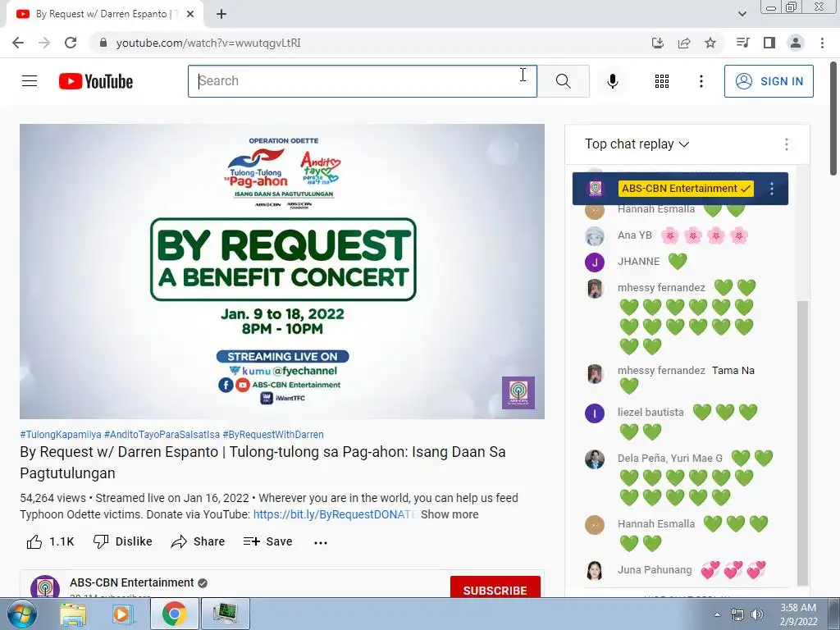The width and height of the screenshot is (840, 630).
Task: Click the install/download page icon in address bar
Action: tap(658, 43)
